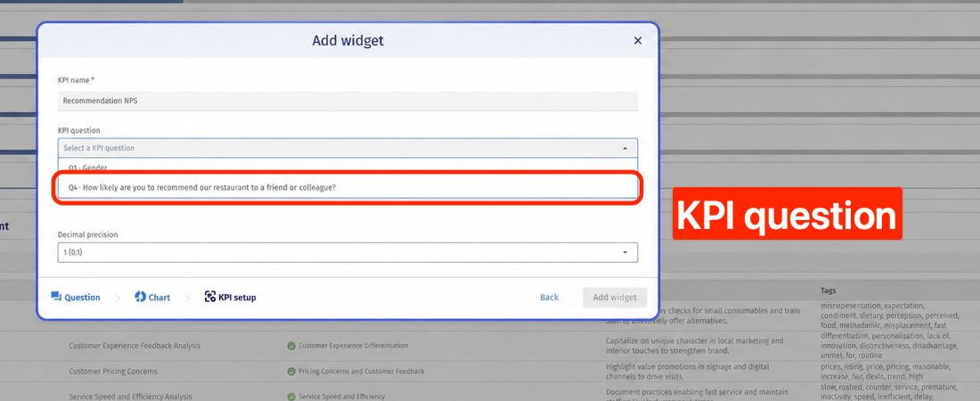This screenshot has height=401, width=980.
Task: Collapse KPI question list with arrow
Action: 625,148
